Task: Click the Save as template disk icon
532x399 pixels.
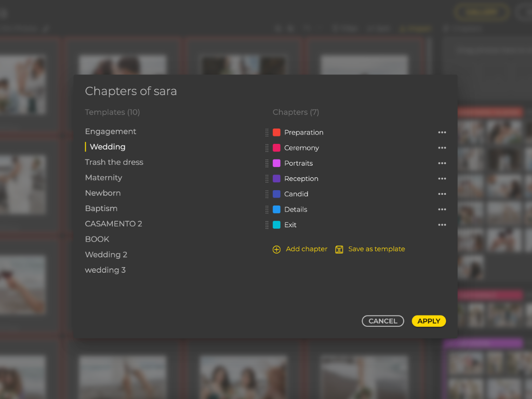Action: click(x=339, y=249)
